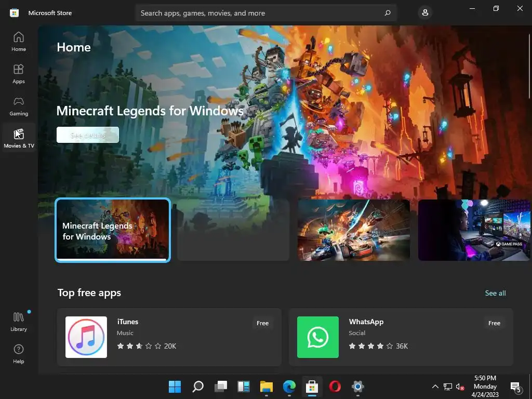Open Widgets on the taskbar
This screenshot has height=399, width=532.
point(244,387)
